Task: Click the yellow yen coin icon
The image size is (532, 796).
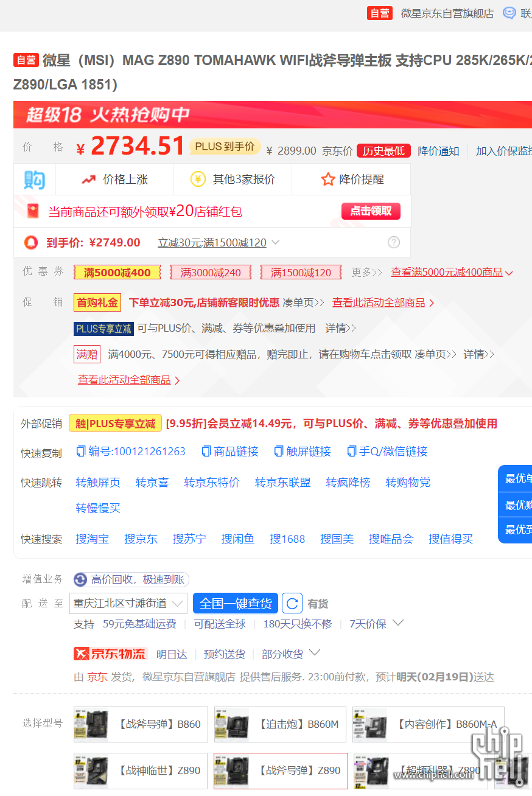Action: [x=198, y=180]
